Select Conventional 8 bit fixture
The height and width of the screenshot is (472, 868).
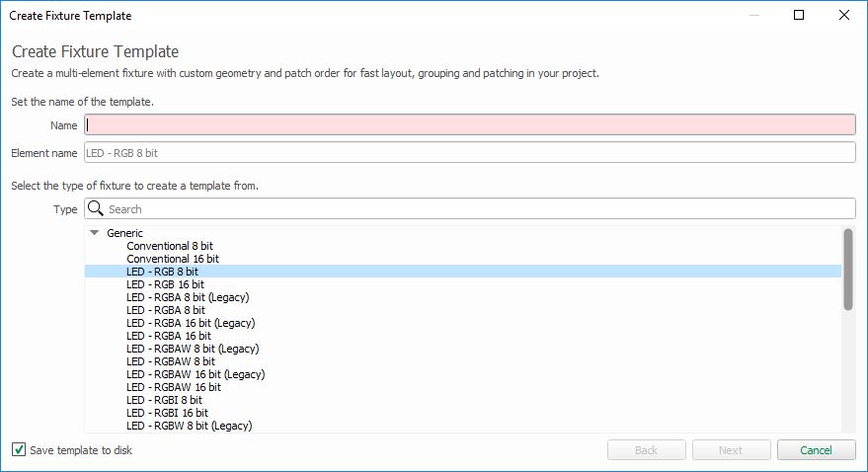[170, 246]
